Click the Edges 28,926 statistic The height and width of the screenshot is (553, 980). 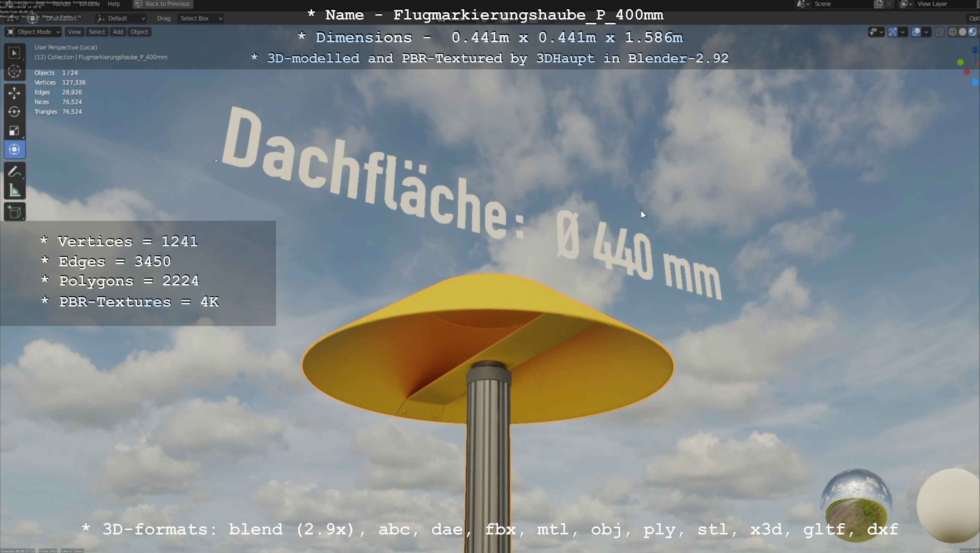[x=58, y=92]
